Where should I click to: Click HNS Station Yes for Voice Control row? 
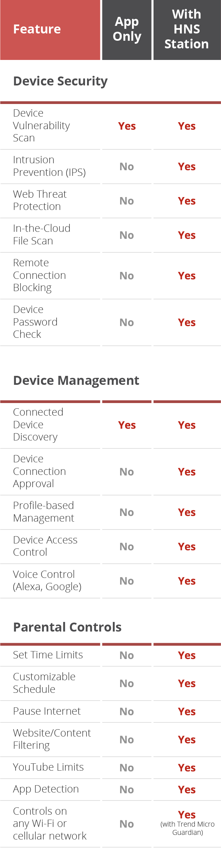click(187, 581)
